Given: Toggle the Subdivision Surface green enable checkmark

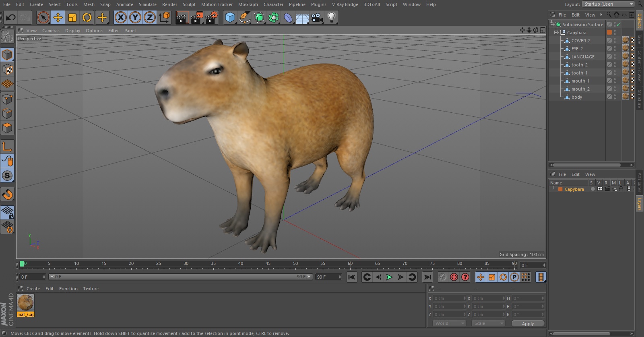Looking at the screenshot, I should click(x=619, y=25).
